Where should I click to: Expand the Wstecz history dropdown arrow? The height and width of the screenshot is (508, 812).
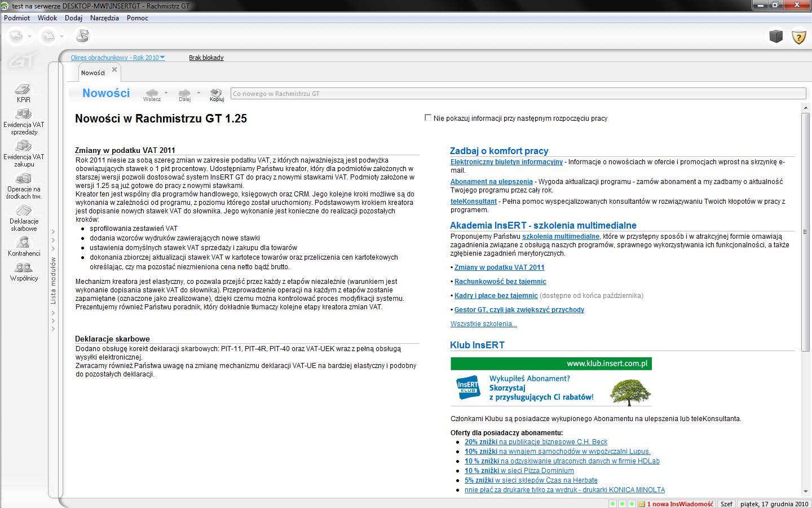(166, 93)
